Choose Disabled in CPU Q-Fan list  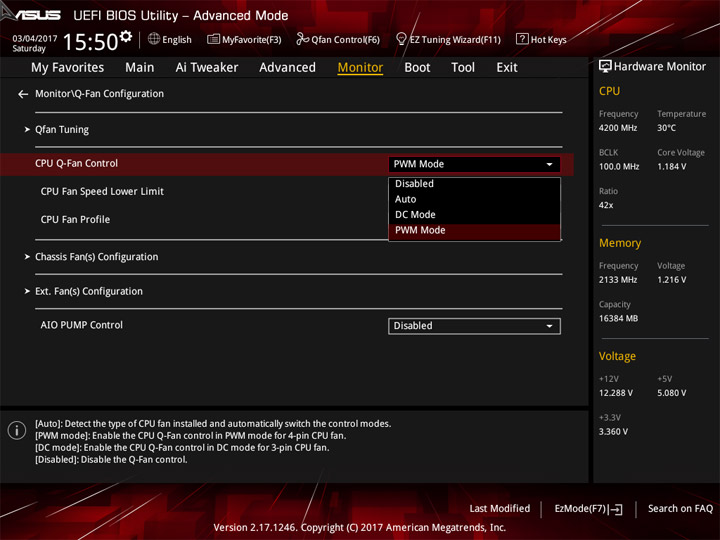click(474, 184)
